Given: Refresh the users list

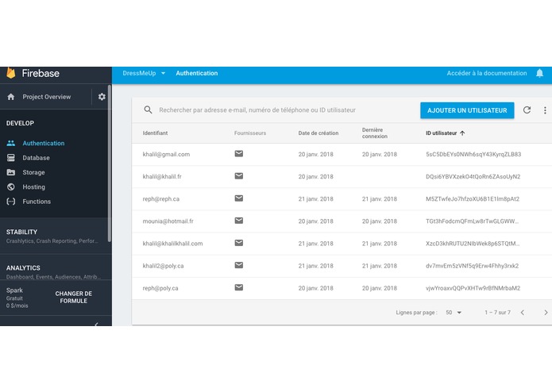Looking at the screenshot, I should pos(527,110).
